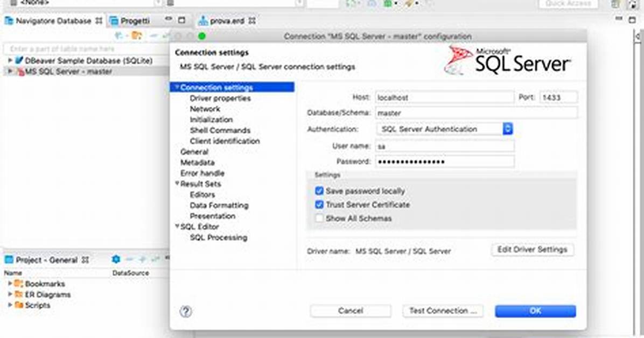Screen dimensions: 644x338
Task: Open the Data Formatting settings page
Action: tap(219, 205)
